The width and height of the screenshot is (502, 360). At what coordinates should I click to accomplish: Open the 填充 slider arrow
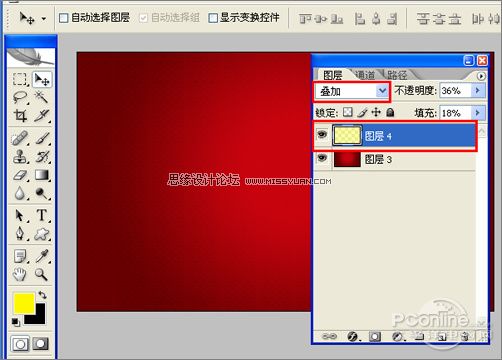(478, 113)
